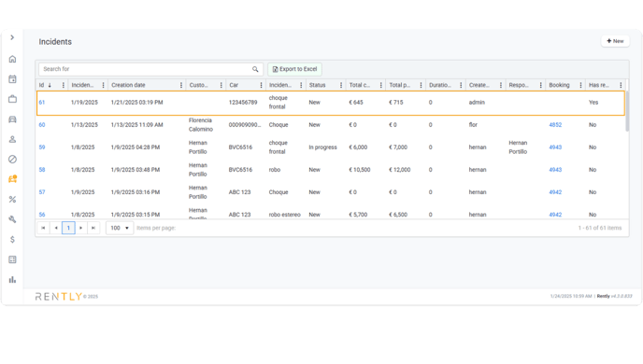643x364 pixels.
Task: Open Created by column options menu
Action: (501, 85)
